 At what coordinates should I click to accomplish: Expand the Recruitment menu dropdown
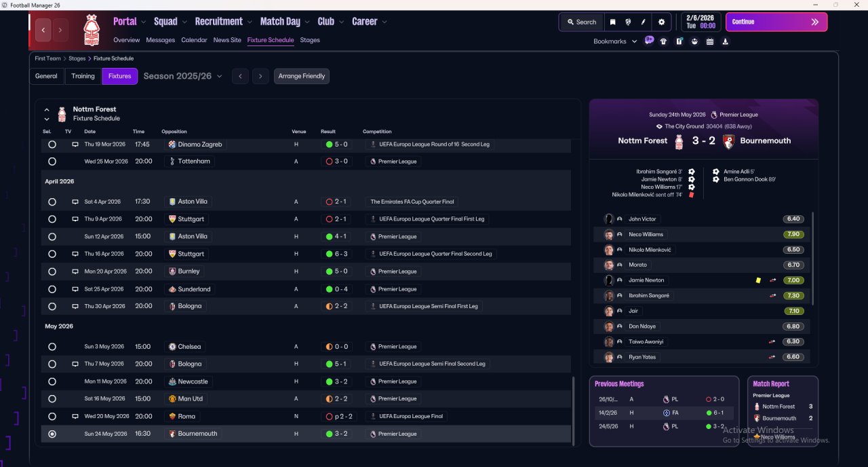[x=250, y=22]
